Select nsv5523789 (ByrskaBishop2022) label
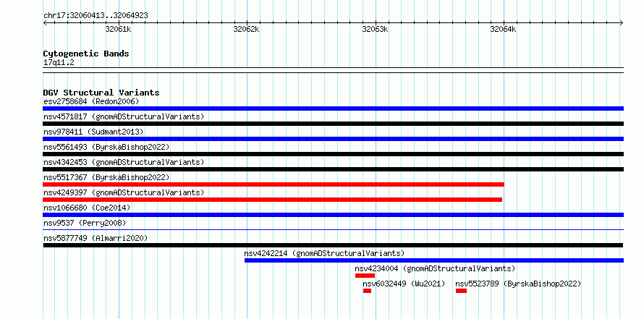 point(518,284)
